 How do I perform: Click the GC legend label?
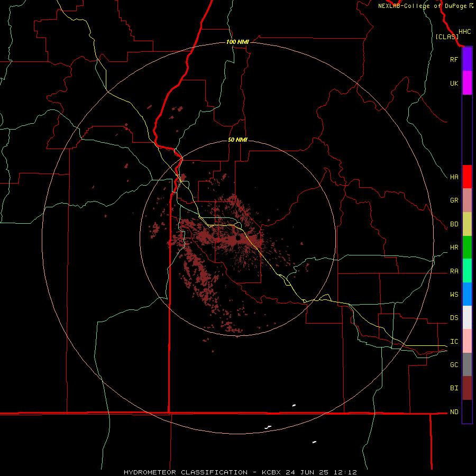click(454, 364)
